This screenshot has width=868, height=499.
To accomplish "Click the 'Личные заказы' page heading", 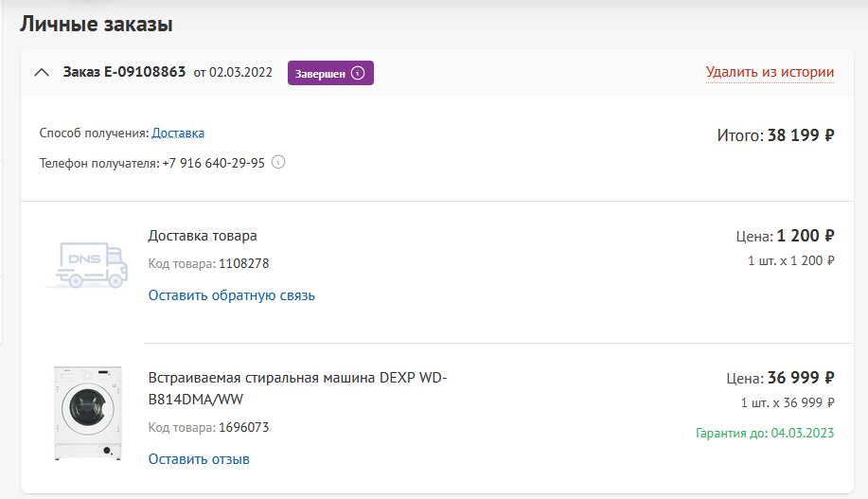I will [x=97, y=25].
